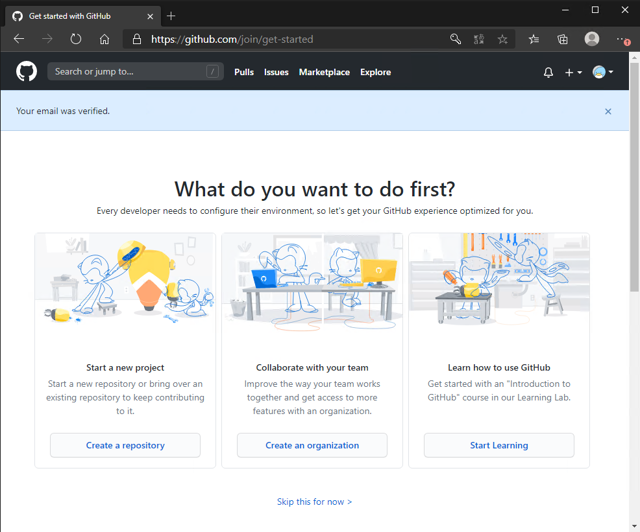Click the Collaborate with your team illustration
The image size is (640, 532).
pyautogui.click(x=312, y=284)
